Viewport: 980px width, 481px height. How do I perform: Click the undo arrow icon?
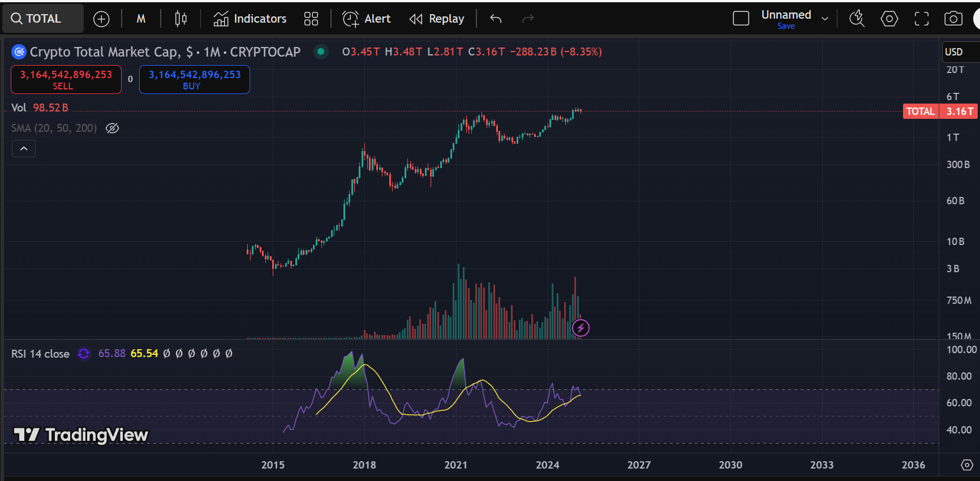(496, 19)
